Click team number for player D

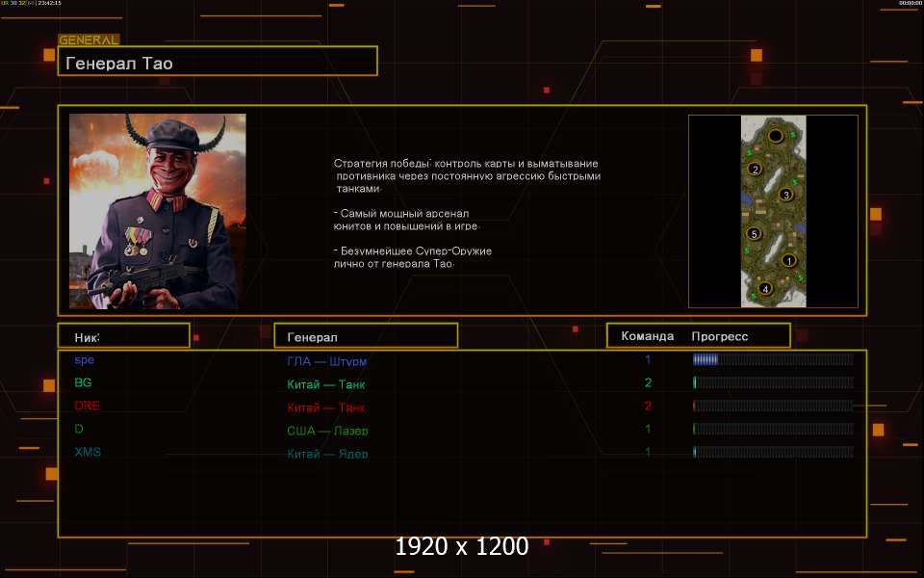pyautogui.click(x=648, y=429)
